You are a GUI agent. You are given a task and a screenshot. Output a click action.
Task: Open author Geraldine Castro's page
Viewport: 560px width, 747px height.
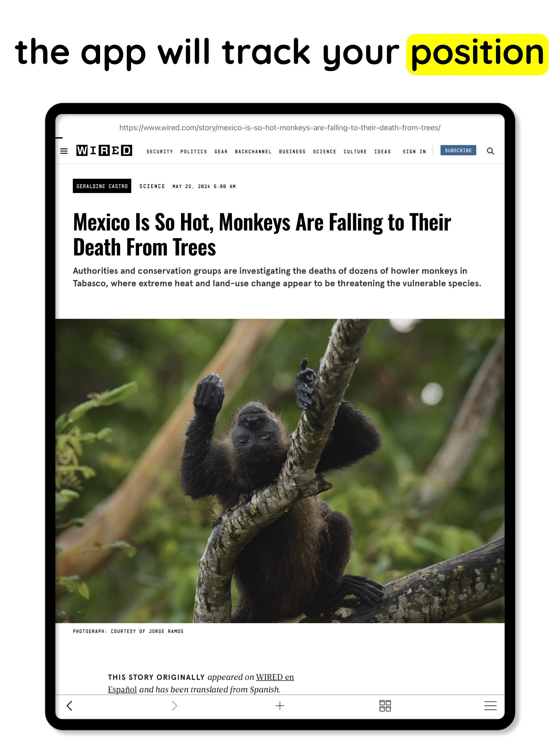tap(102, 186)
